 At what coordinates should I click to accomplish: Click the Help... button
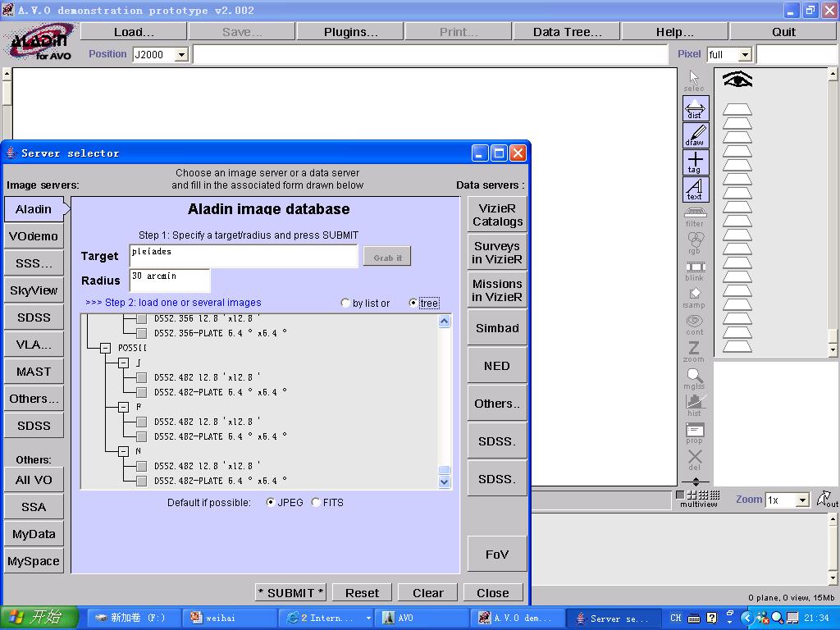coord(675,32)
